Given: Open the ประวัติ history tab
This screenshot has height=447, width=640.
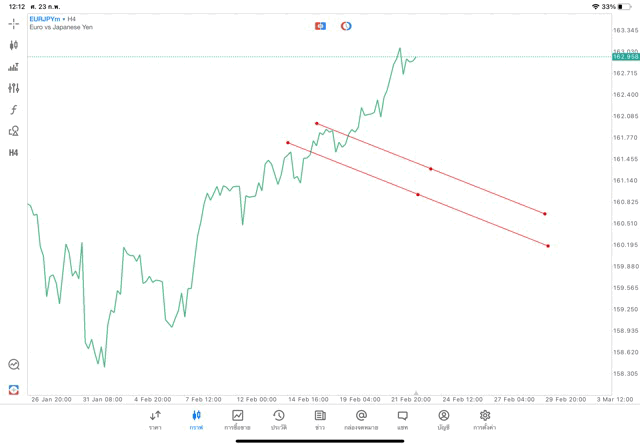Looking at the screenshot, I should [278, 420].
